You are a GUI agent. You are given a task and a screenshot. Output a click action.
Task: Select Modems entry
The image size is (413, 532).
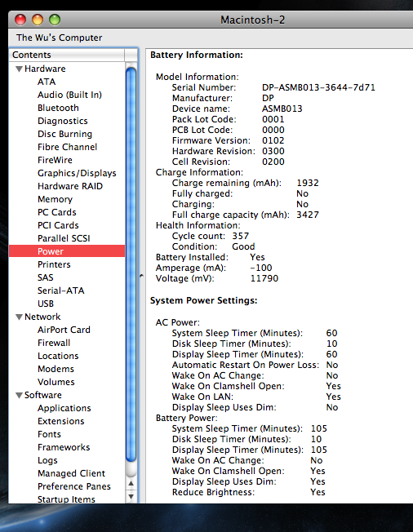[56, 369]
